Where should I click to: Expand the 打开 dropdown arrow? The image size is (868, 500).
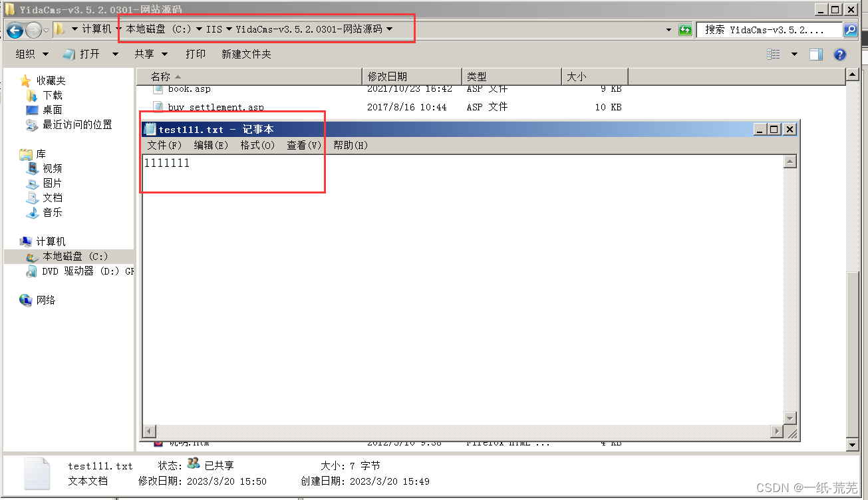click(115, 55)
